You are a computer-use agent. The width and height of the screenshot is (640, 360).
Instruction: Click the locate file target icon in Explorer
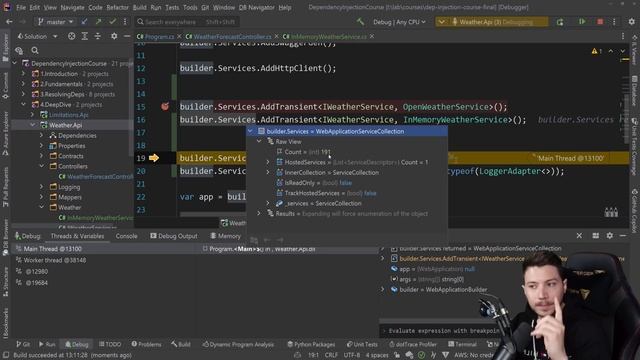(71, 36)
